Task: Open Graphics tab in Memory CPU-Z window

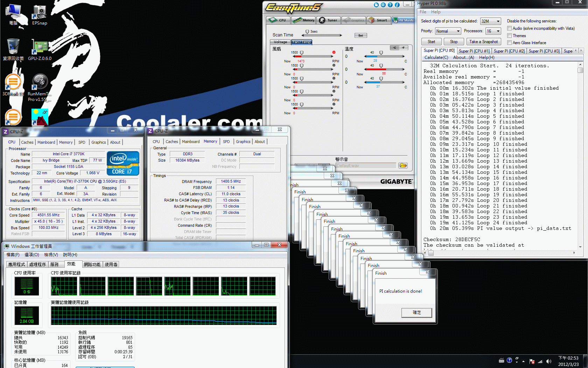Action: [x=243, y=142]
